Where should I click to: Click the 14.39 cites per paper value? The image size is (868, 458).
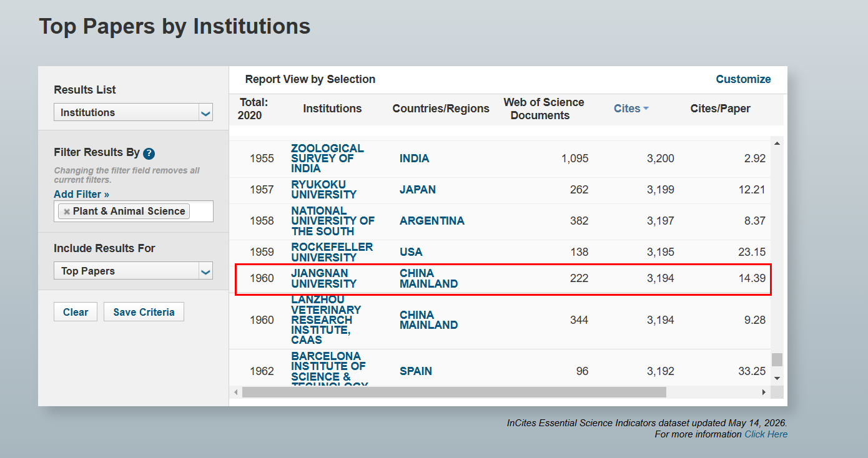(x=752, y=278)
